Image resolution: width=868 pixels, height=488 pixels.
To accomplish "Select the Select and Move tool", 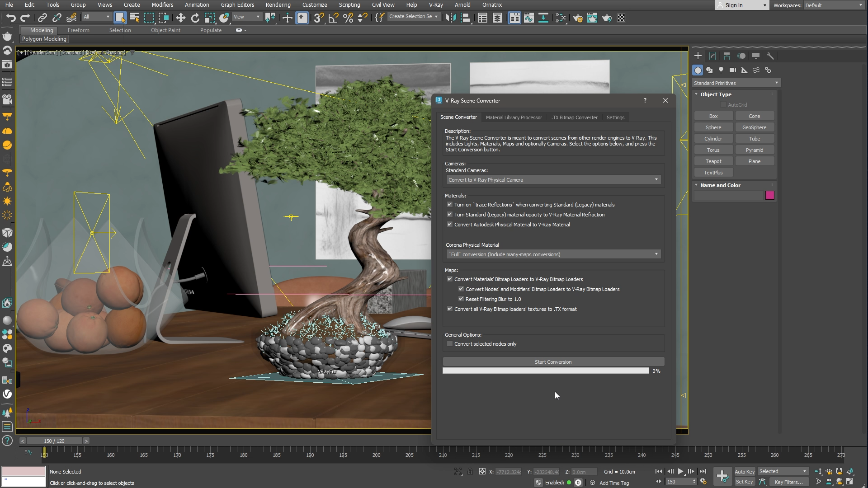I will (x=181, y=18).
